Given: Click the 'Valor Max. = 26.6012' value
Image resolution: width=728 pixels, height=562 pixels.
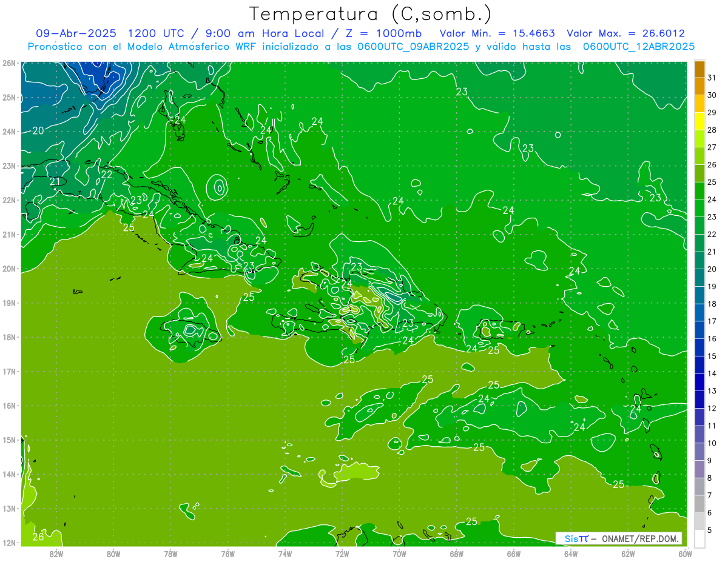Looking at the screenshot, I should click(625, 33).
